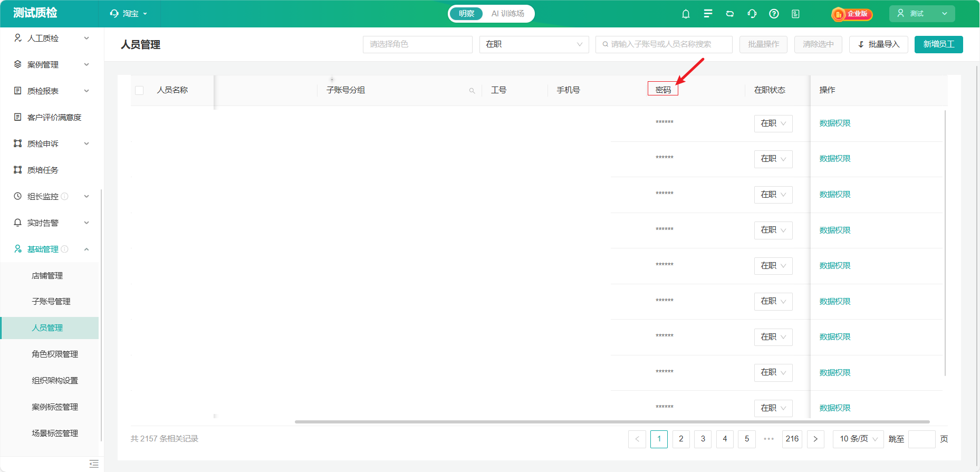Click the pagination ellipsis jump button

[769, 439]
